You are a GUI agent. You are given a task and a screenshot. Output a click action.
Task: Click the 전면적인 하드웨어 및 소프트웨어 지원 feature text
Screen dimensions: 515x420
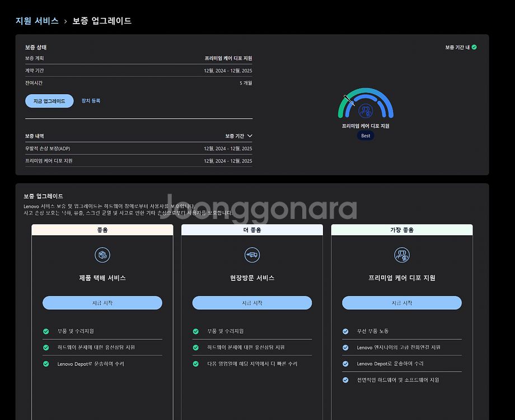tap(398, 380)
